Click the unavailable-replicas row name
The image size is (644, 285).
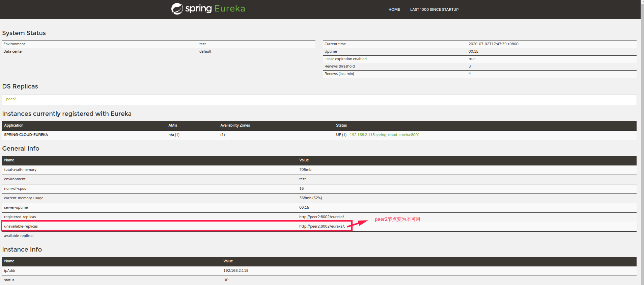tap(21, 226)
